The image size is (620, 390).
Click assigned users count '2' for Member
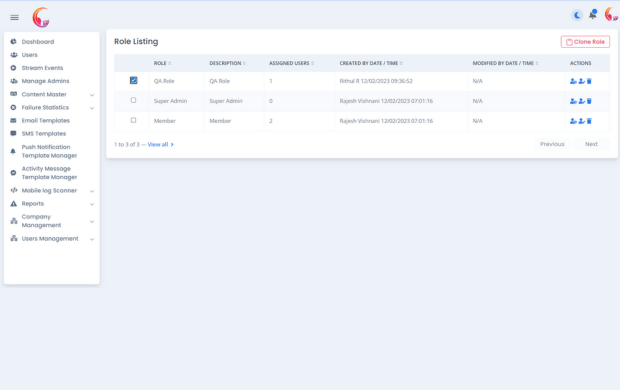[271, 121]
